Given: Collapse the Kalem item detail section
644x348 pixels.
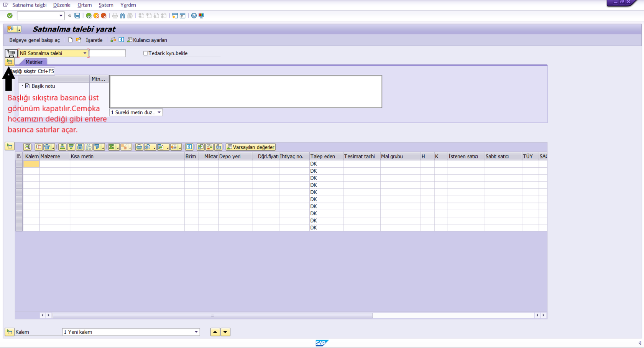Looking at the screenshot, I should click(x=10, y=332).
